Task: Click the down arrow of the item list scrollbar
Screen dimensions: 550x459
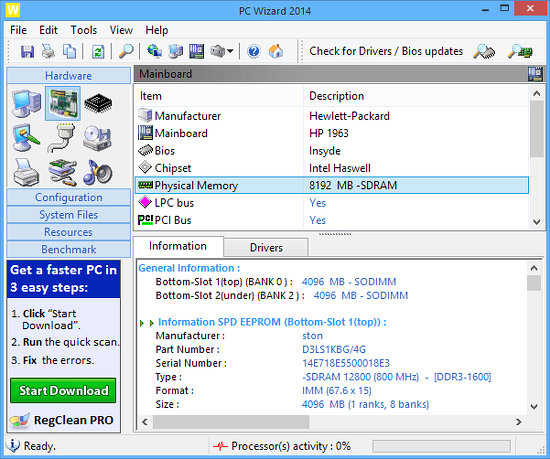Action: (x=536, y=222)
